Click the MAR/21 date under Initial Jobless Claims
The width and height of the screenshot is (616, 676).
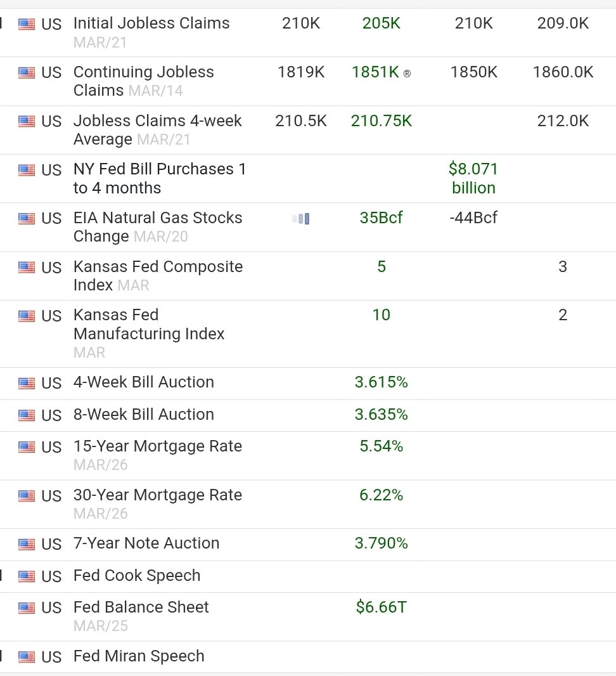point(100,42)
